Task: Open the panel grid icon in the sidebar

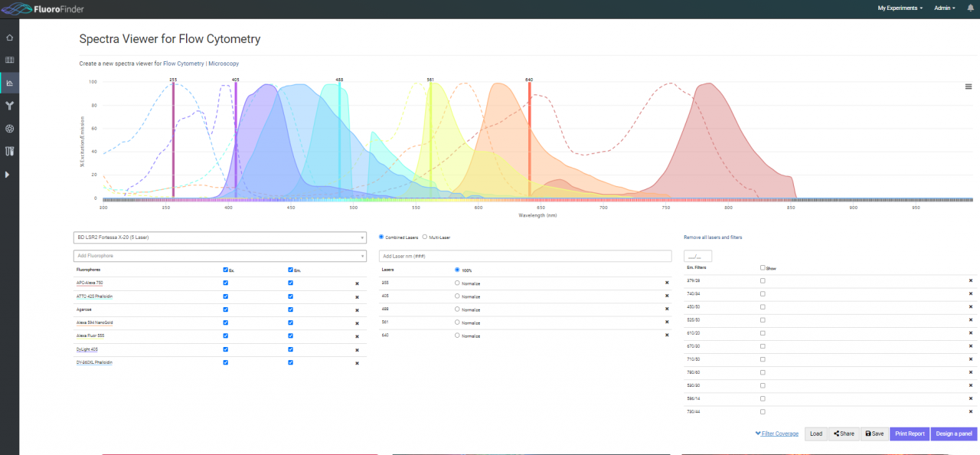Action: 9,60
